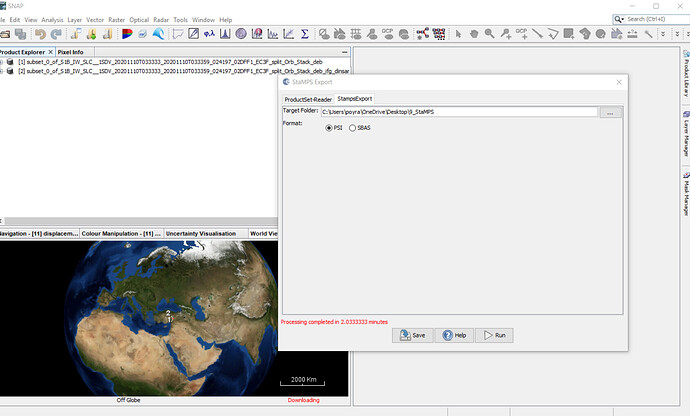Click Help in StaMPS Export dialog

[x=454, y=335]
